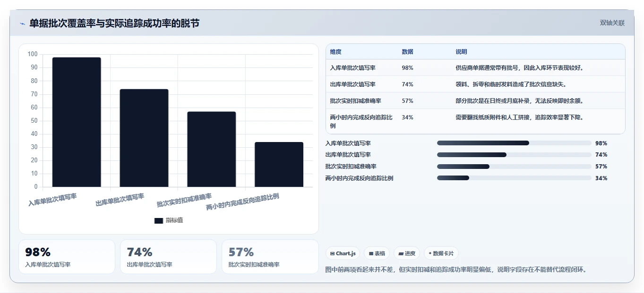Click x-axis label 批次实时扣减准确率
This screenshot has height=293, width=644.
coord(184,201)
